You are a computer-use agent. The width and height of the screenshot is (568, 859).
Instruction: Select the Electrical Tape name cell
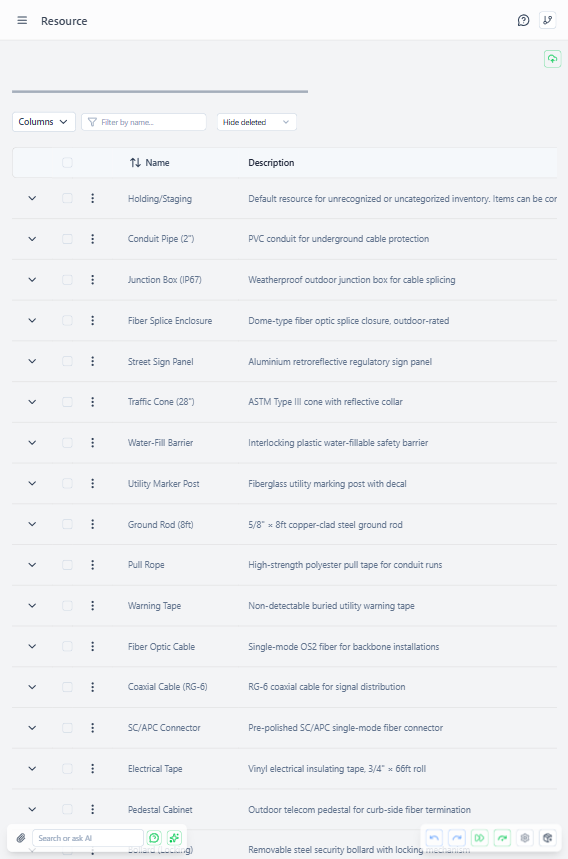click(155, 769)
